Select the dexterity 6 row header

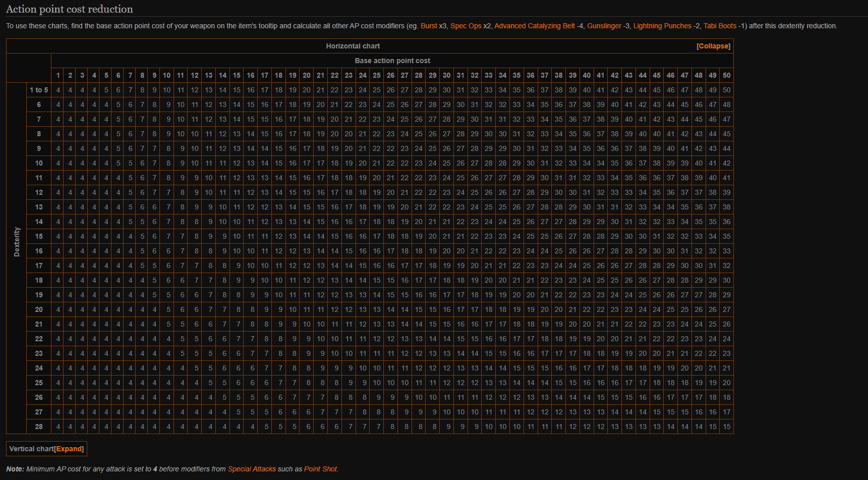click(39, 104)
